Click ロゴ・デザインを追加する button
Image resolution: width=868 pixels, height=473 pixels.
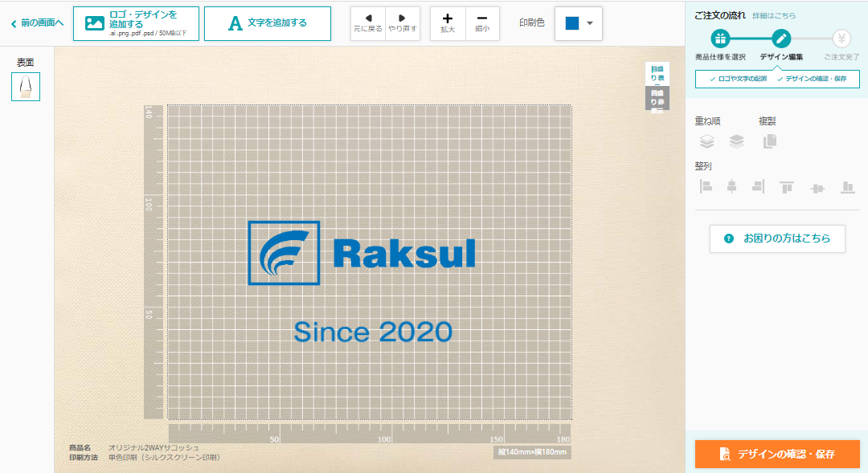click(x=136, y=24)
